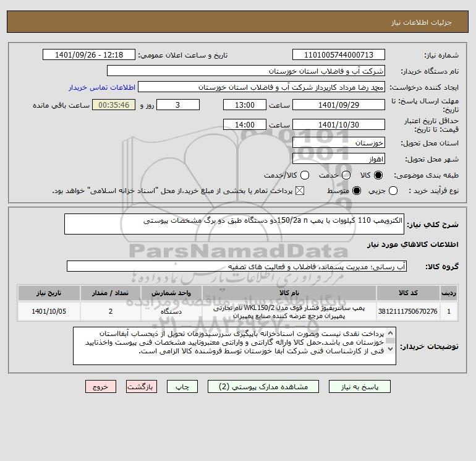The image size is (476, 461).
Task: Click the چاپ print button
Action: tap(182, 387)
